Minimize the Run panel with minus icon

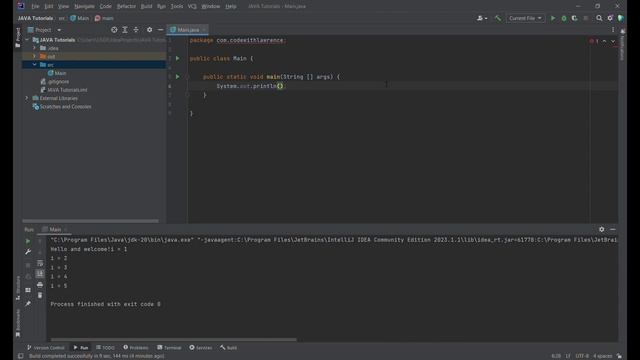[x=613, y=229]
